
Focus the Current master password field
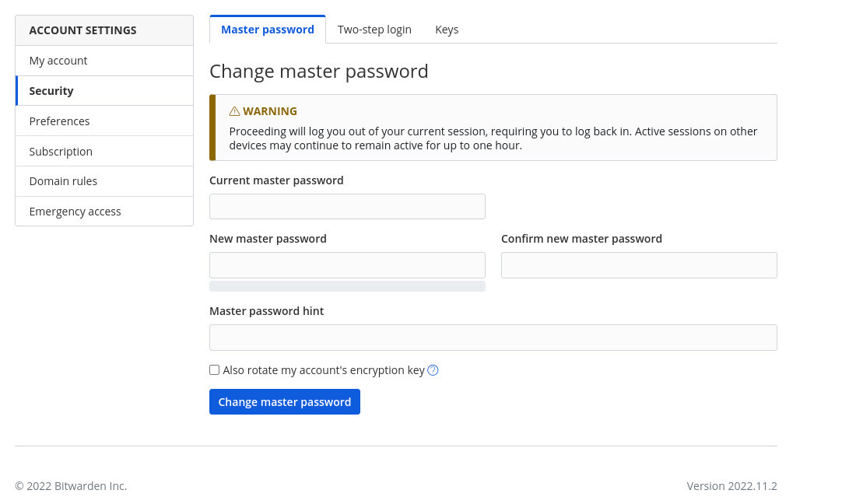coord(347,207)
